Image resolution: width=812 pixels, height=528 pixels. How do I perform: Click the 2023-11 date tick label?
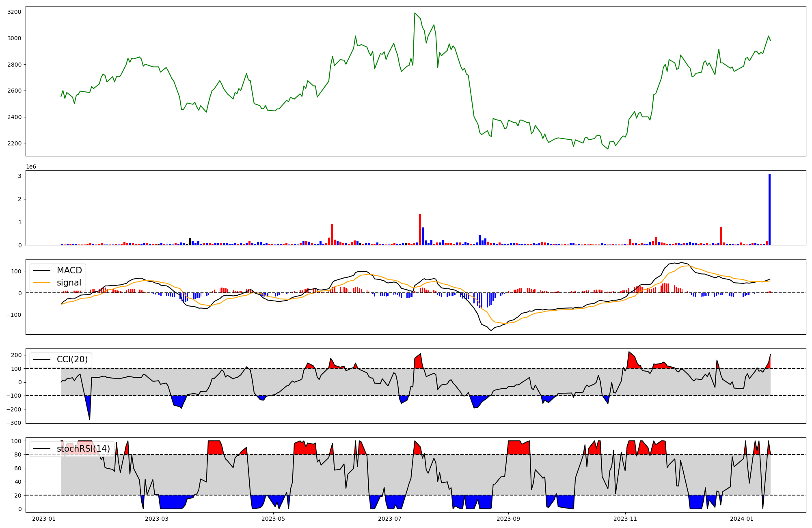click(x=625, y=519)
